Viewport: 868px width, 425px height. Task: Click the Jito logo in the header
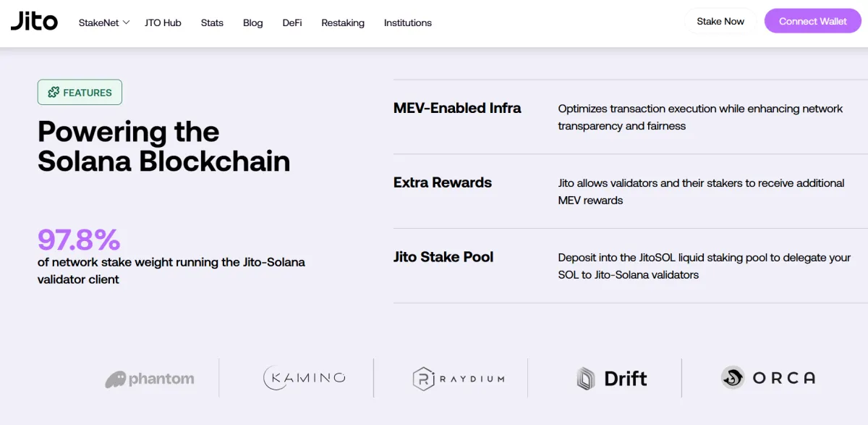pyautogui.click(x=34, y=21)
